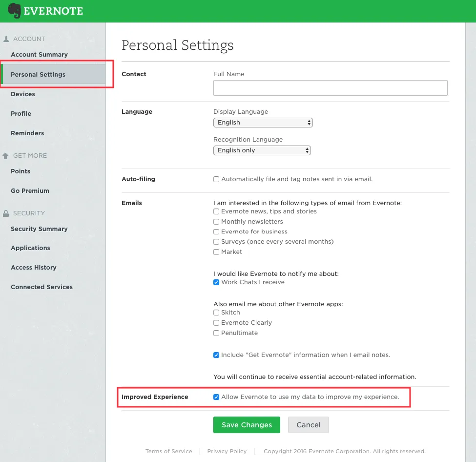Click the Account section person icon
Viewport: 476px width, 462px height.
pos(6,39)
